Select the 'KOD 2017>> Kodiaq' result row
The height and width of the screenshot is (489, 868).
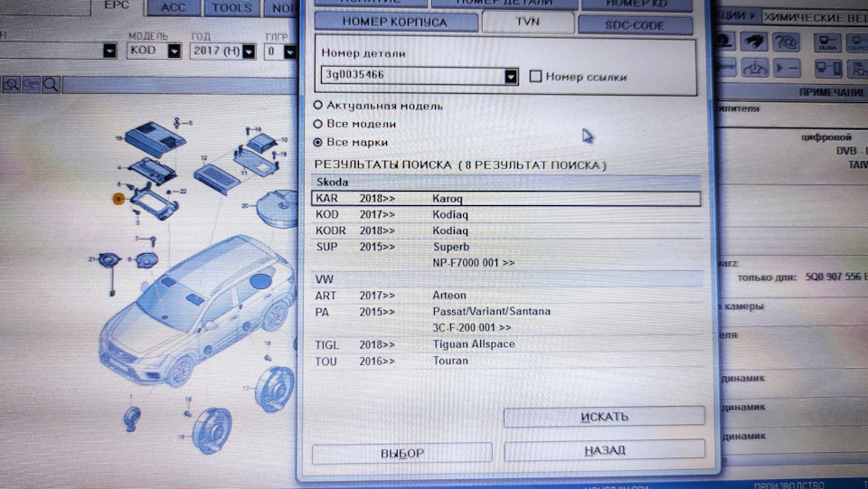[506, 214]
